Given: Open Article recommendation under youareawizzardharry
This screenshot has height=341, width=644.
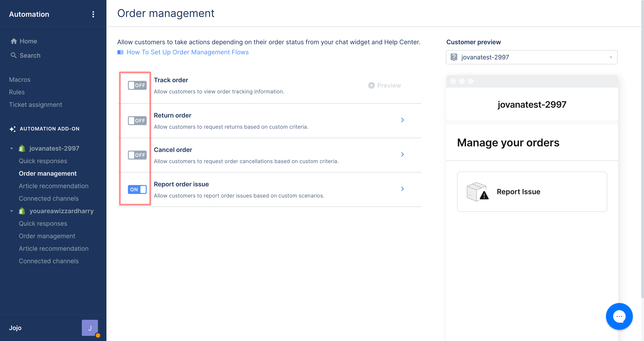Looking at the screenshot, I should (x=54, y=248).
